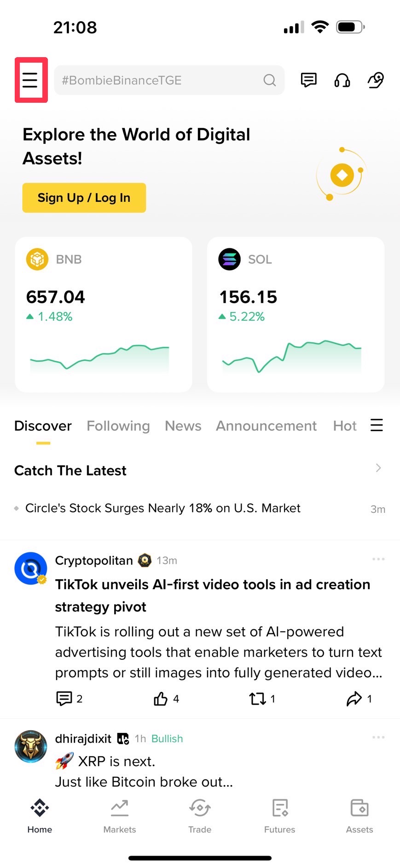Switch to the Following tab
Screen dimensions: 400x868
tap(118, 426)
